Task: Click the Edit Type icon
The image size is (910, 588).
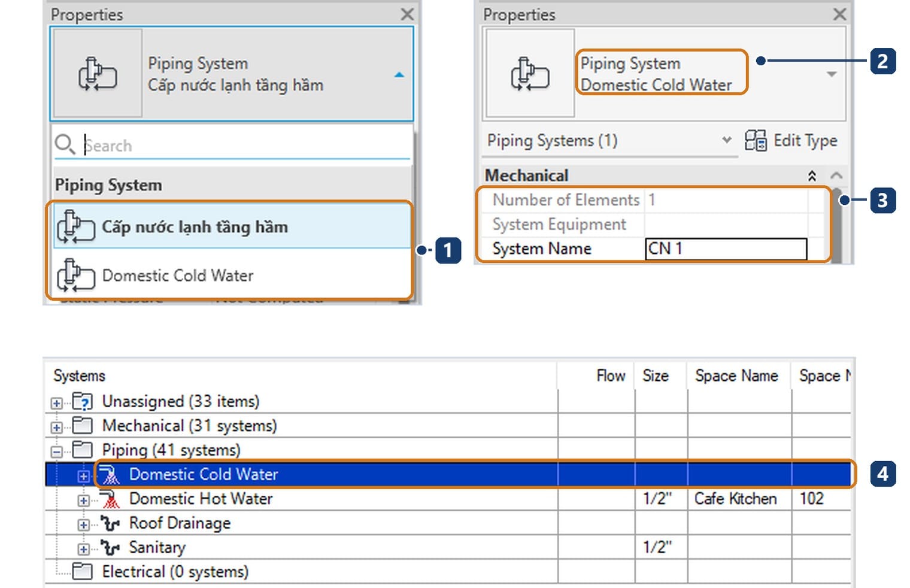Action: pyautogui.click(x=756, y=141)
